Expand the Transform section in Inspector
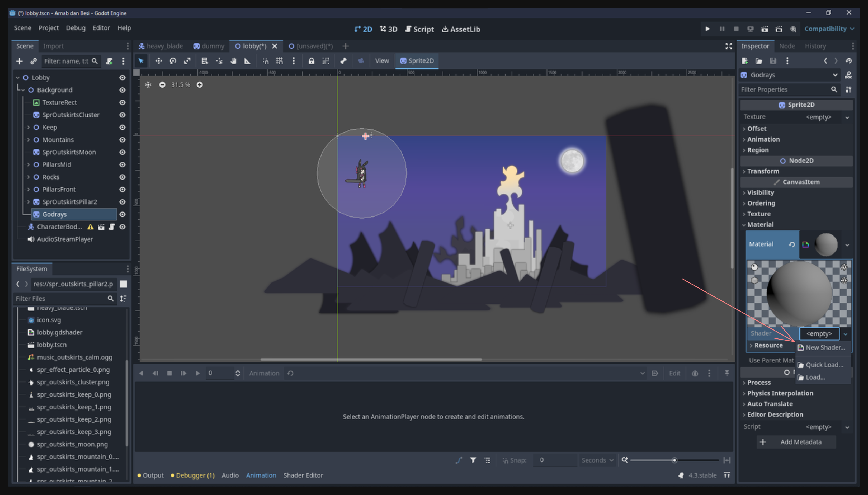This screenshot has height=495, width=868. 763,171
